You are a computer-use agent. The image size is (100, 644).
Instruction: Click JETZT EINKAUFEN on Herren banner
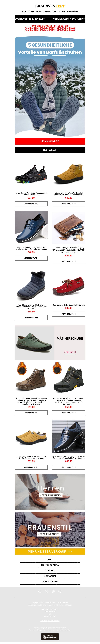tap(51, 495)
